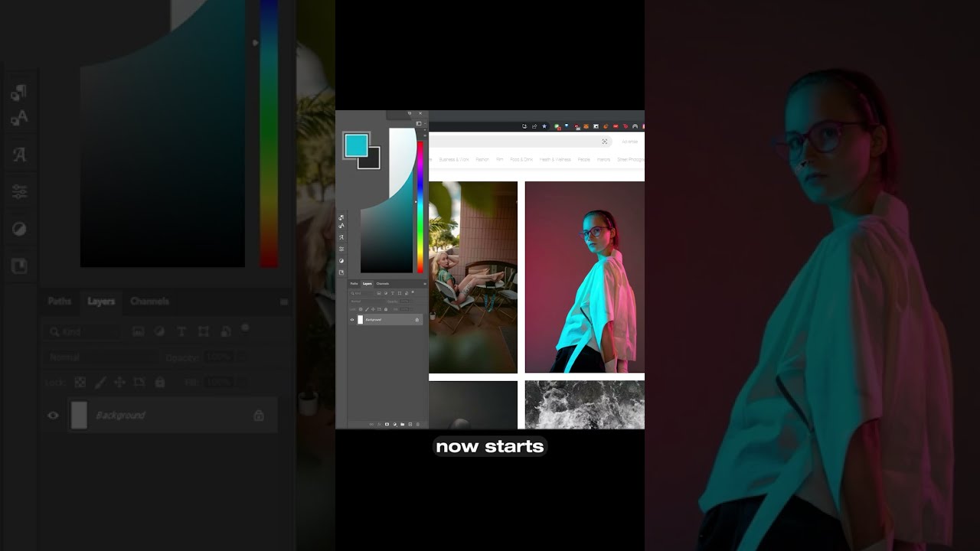Create a new layer group
Screen dimensions: 980x551
click(x=402, y=424)
